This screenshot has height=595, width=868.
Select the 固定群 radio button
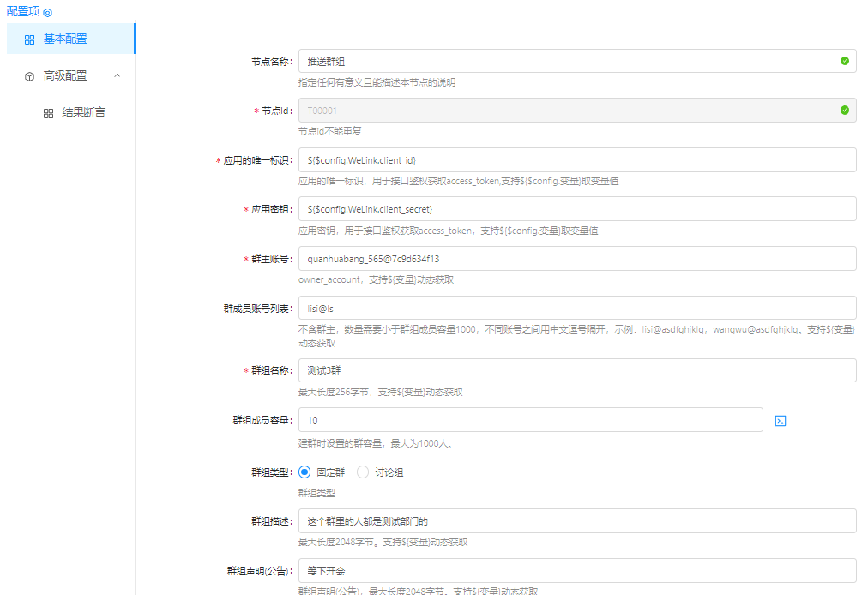[304, 472]
